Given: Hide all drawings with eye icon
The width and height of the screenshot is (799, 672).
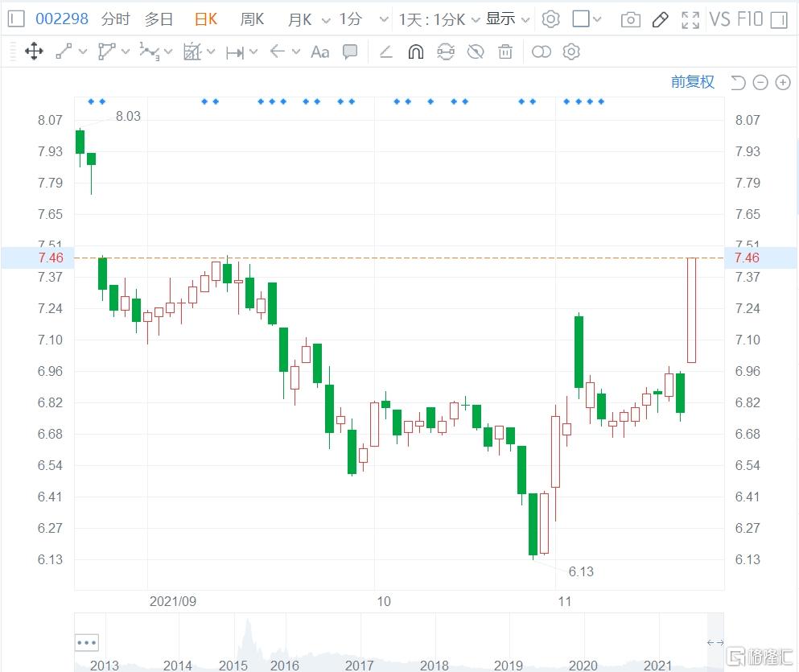Looking at the screenshot, I should (x=476, y=52).
